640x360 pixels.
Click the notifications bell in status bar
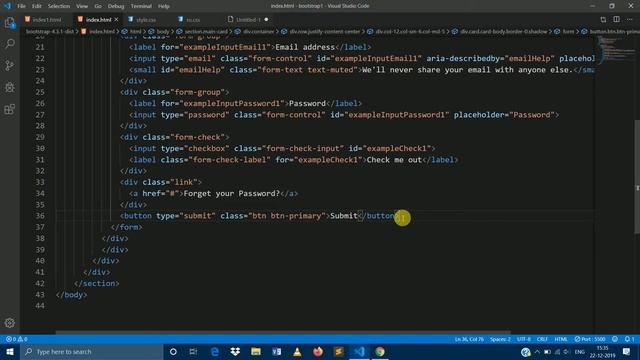[629, 339]
